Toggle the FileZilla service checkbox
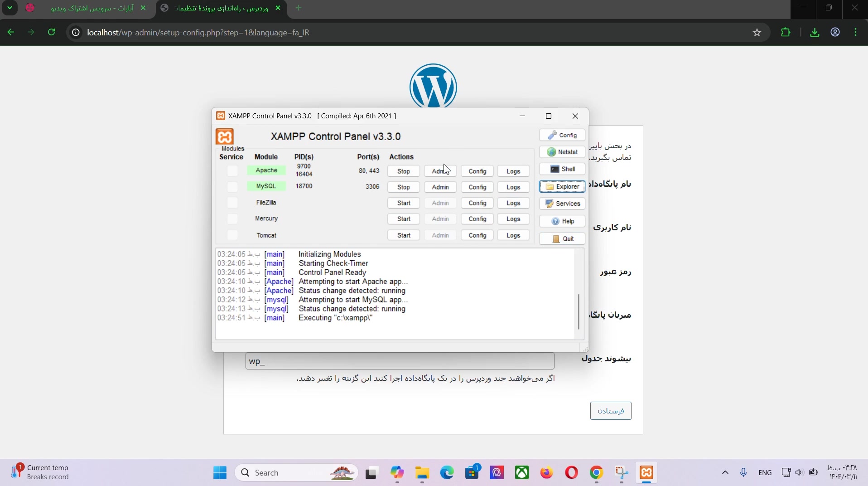This screenshot has width=868, height=486. pos(232,203)
